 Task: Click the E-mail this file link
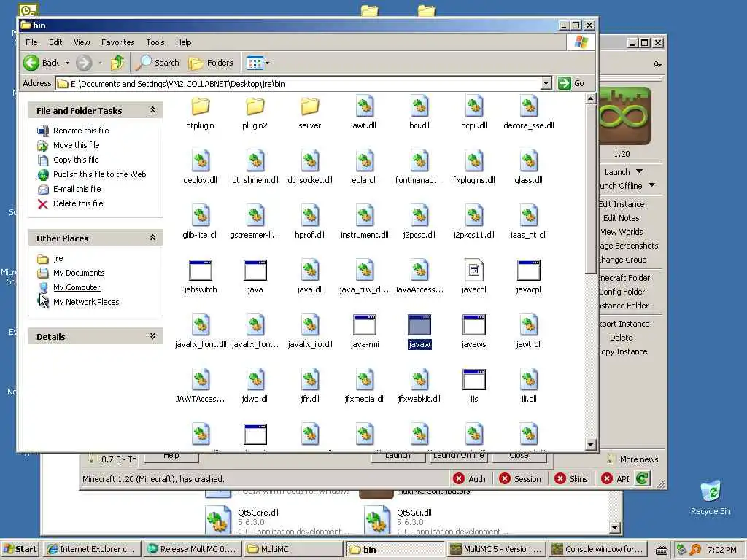click(x=77, y=189)
